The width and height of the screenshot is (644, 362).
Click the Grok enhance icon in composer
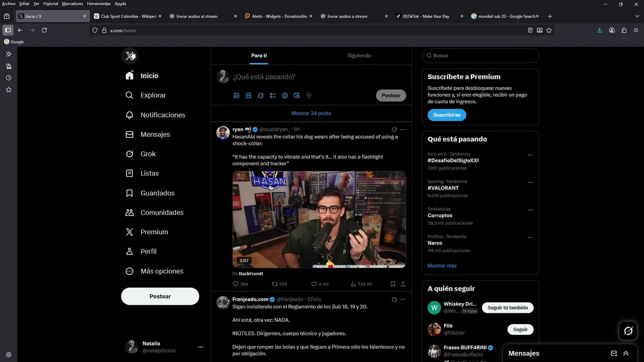click(261, 96)
